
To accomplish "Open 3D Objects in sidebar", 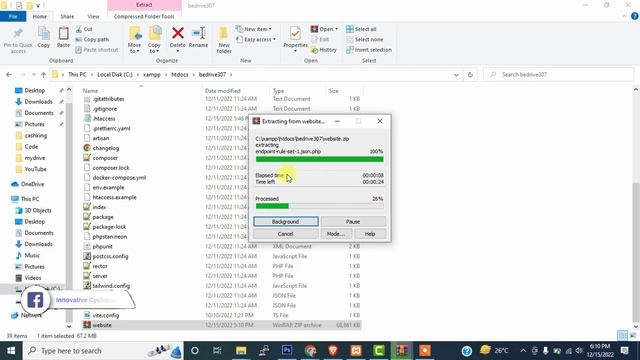I will coord(38,210).
